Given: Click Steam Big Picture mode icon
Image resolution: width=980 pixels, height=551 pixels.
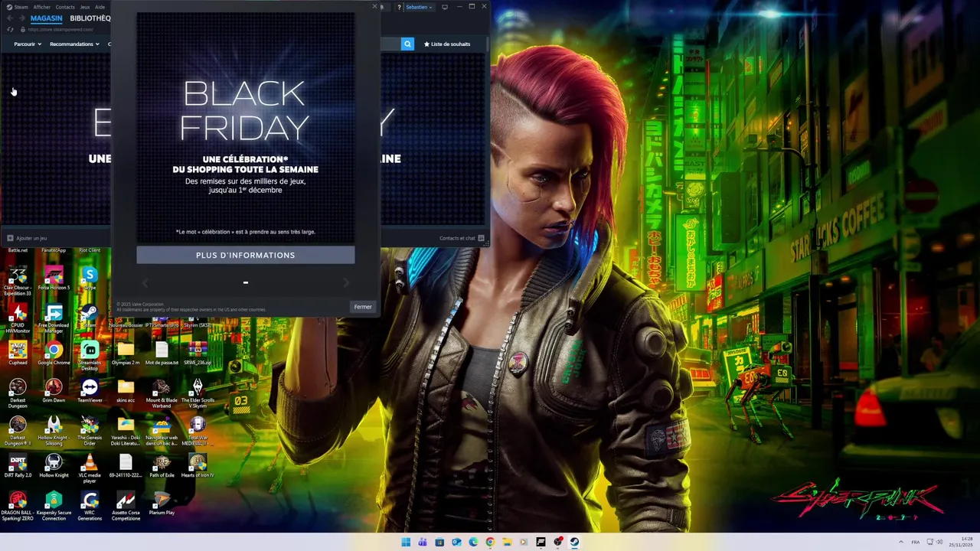Looking at the screenshot, I should [445, 7].
